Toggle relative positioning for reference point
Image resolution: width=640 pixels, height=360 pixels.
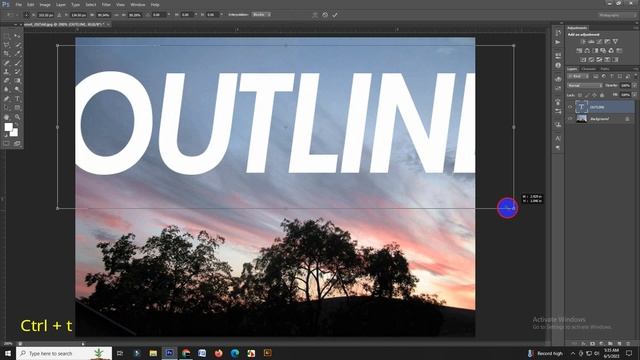[x=60, y=15]
